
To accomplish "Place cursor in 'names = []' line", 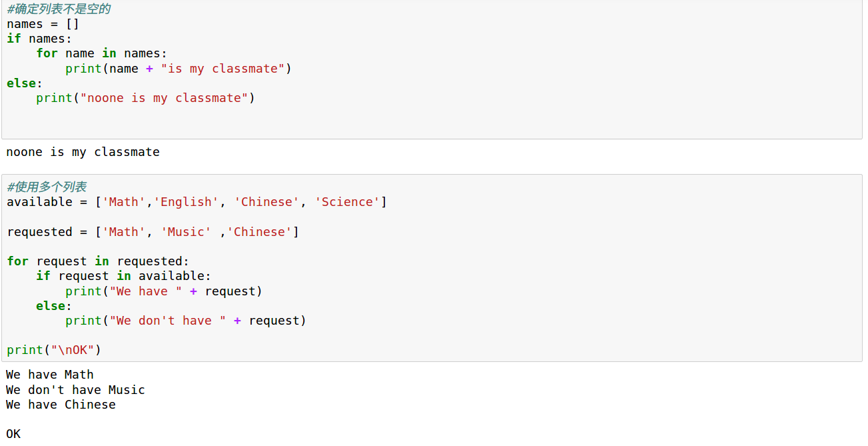I will 43,24.
